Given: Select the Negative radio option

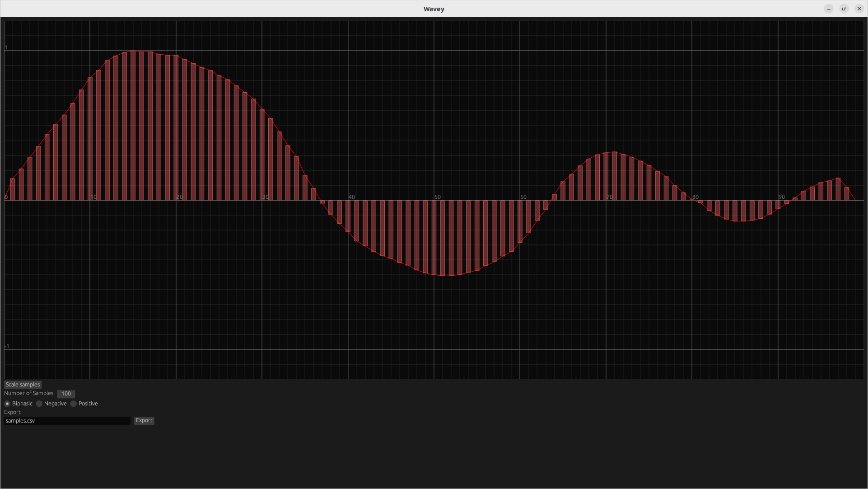Looking at the screenshot, I should click(x=39, y=404).
